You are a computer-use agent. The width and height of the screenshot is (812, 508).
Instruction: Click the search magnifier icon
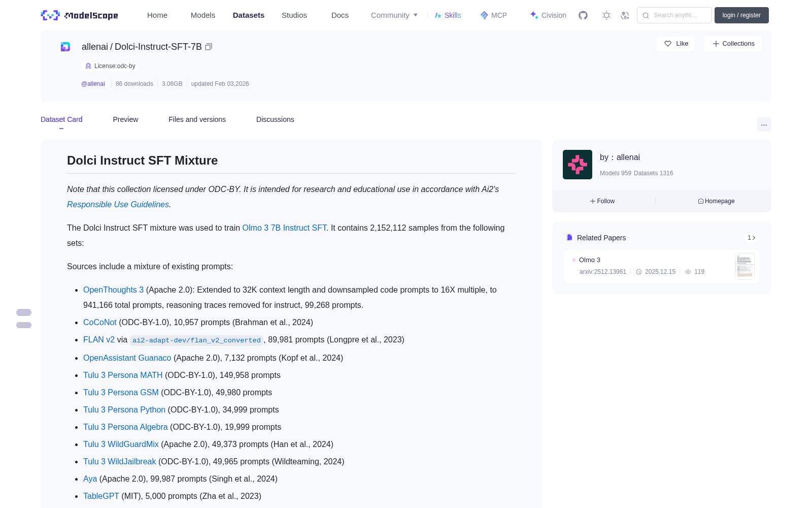point(646,15)
